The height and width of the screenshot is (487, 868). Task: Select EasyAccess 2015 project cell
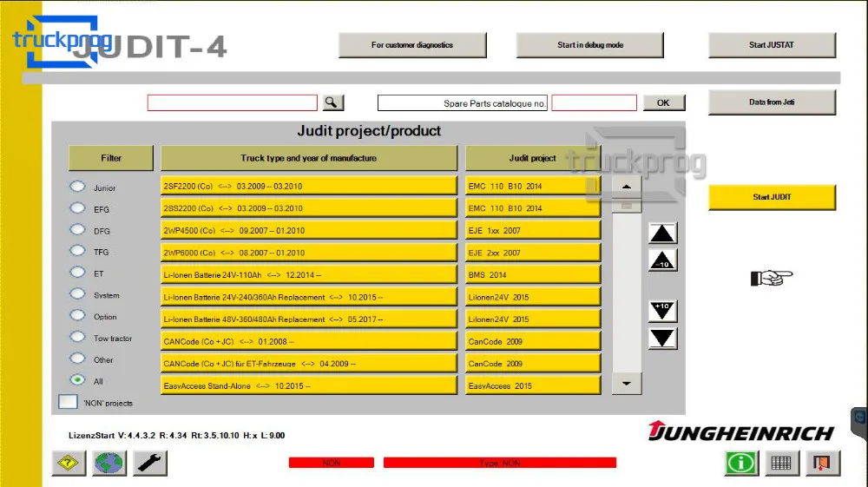pos(533,385)
